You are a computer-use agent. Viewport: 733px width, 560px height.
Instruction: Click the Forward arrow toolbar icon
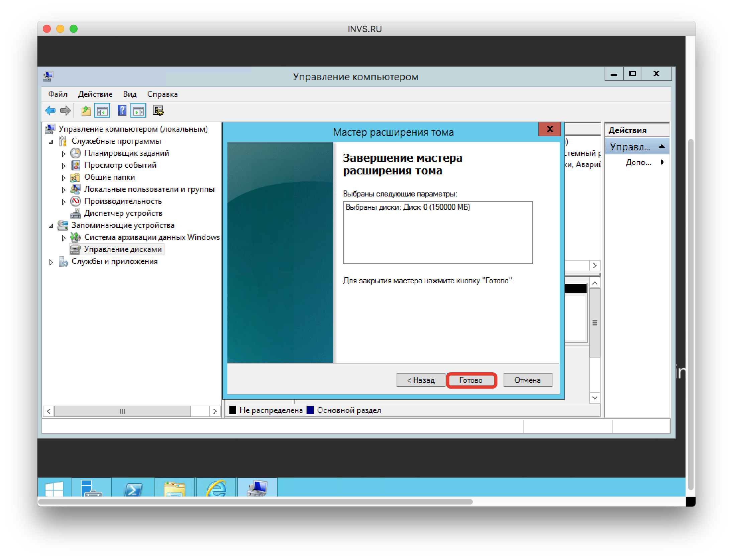pos(65,111)
